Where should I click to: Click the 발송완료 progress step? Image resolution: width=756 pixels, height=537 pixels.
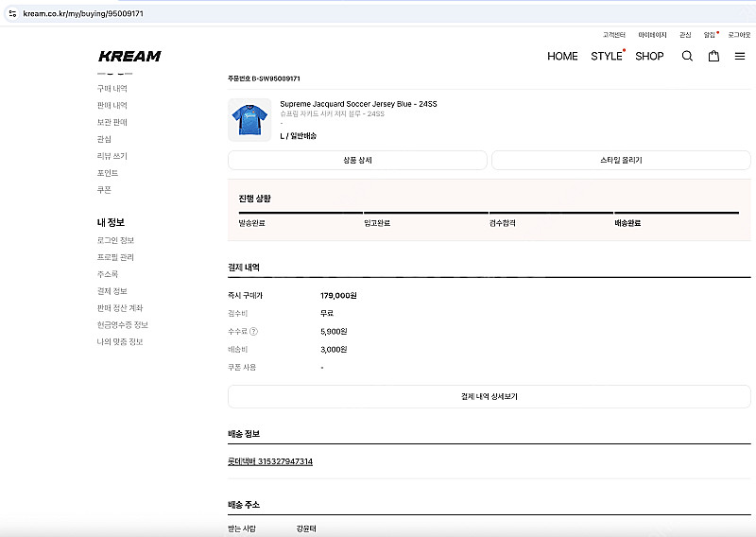pyautogui.click(x=251, y=223)
